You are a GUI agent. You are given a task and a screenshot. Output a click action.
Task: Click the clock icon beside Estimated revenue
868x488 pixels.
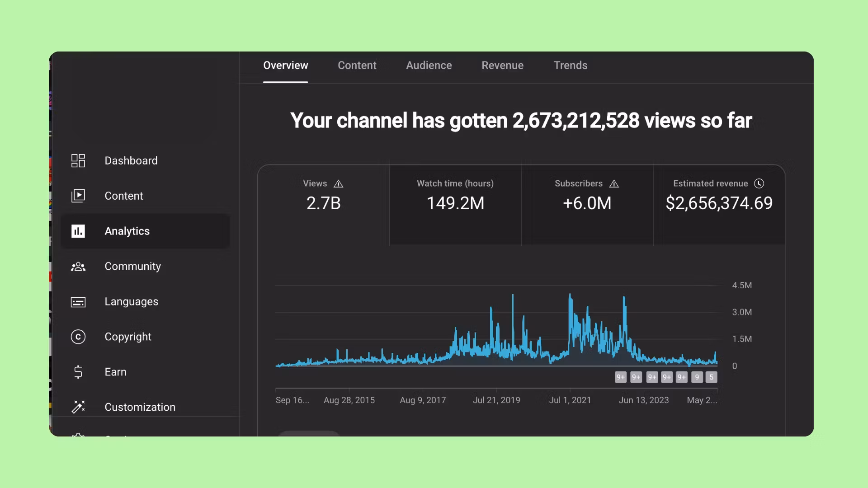pyautogui.click(x=759, y=183)
